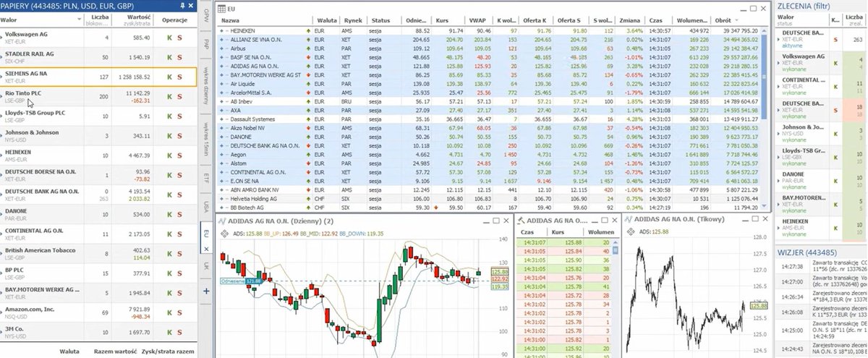Open the wykres 15min tab

[x=207, y=141]
